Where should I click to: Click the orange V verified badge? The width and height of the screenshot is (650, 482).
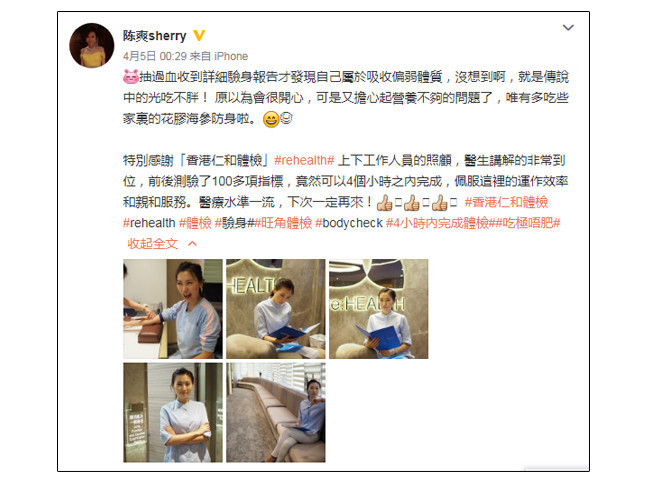(199, 36)
